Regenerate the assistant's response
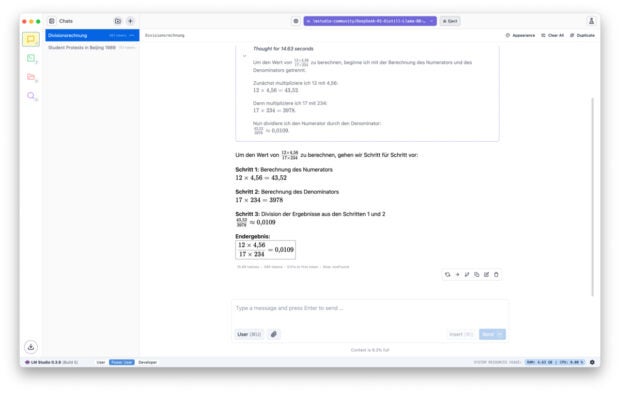Viewport: 620px width, 393px height. click(x=448, y=274)
